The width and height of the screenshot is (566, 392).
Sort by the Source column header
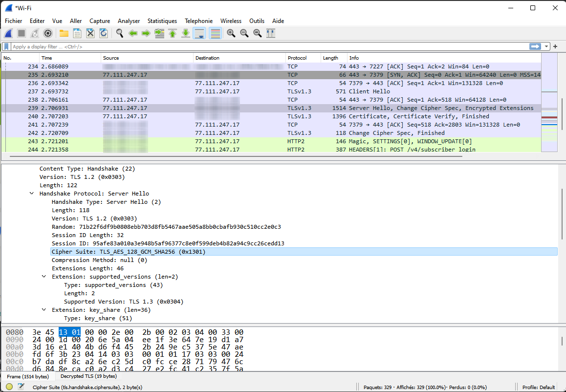click(x=147, y=58)
